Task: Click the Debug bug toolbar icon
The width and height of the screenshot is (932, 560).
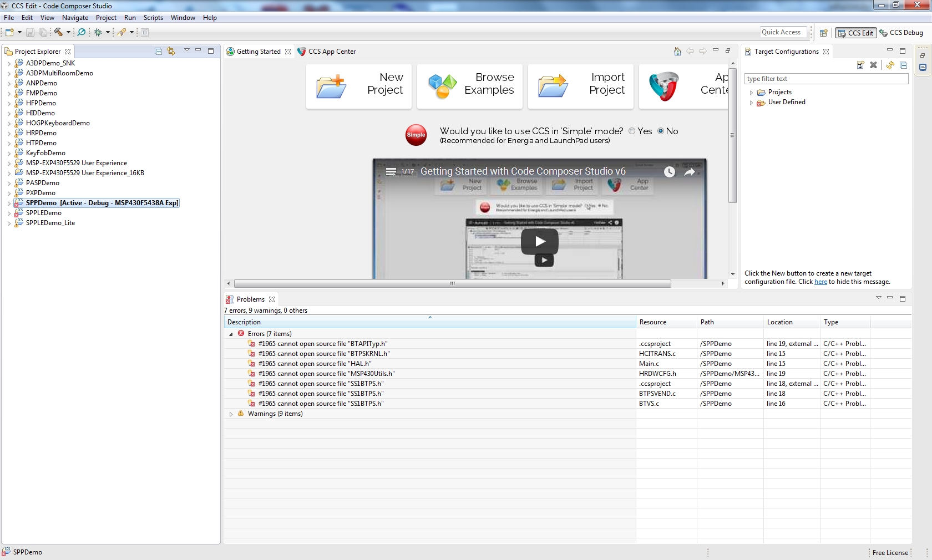Action: pos(98,32)
